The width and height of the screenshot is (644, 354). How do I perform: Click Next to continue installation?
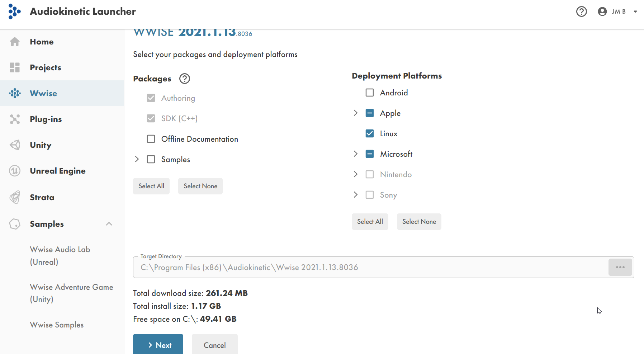click(158, 345)
